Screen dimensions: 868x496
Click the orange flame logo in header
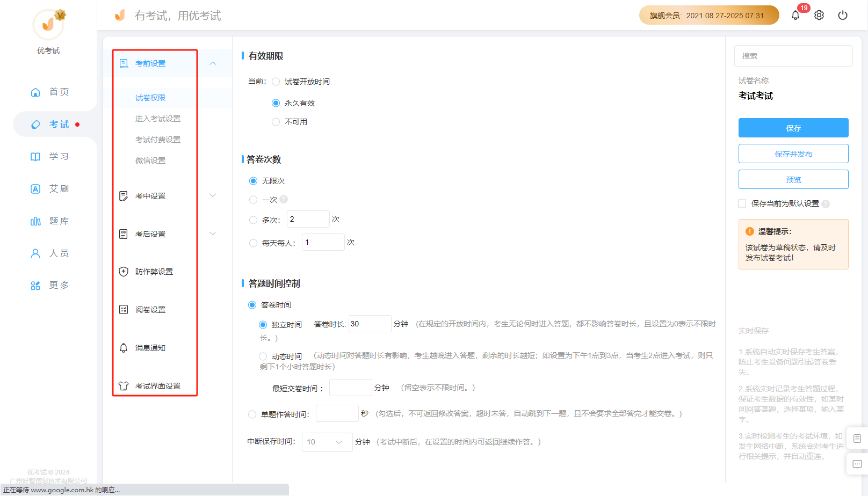coord(120,15)
